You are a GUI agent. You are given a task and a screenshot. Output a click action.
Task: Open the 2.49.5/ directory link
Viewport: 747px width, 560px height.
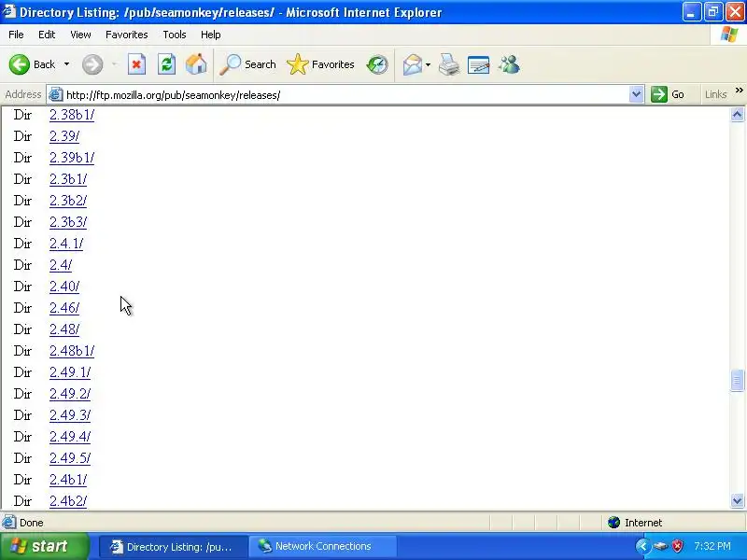(70, 457)
